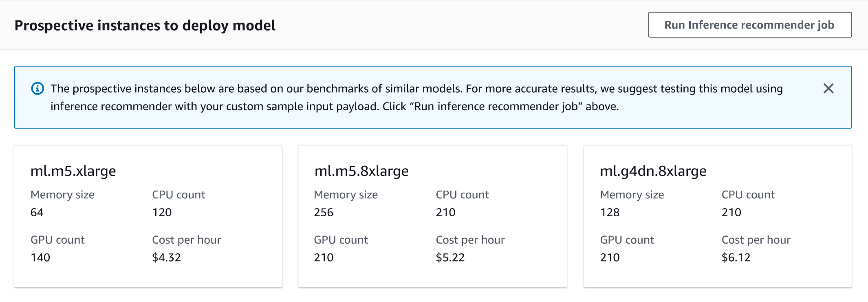Click the ml.m5.xlarge card title

(x=73, y=171)
